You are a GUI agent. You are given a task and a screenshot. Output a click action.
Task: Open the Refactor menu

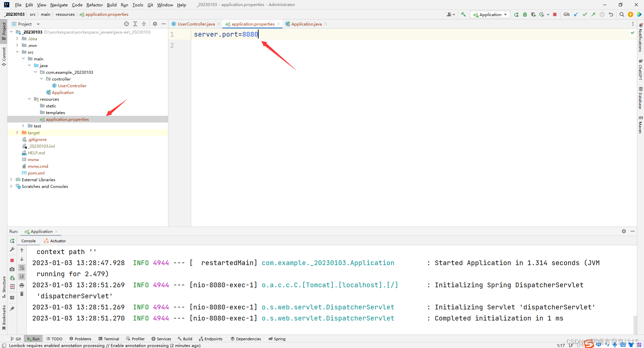pos(95,5)
